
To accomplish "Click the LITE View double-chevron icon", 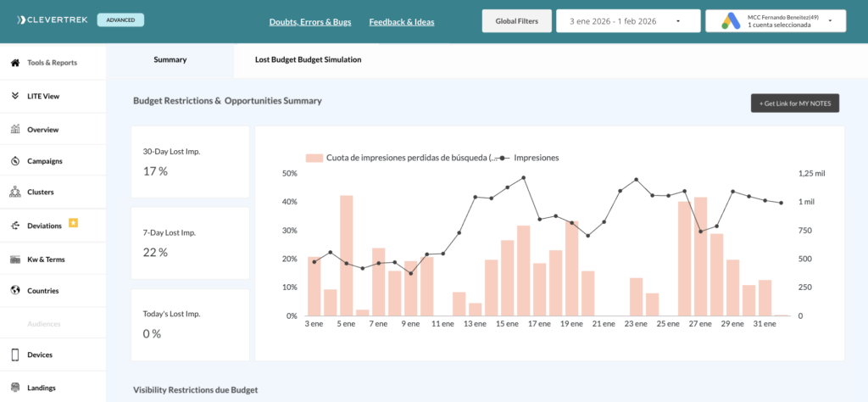I will [x=15, y=96].
